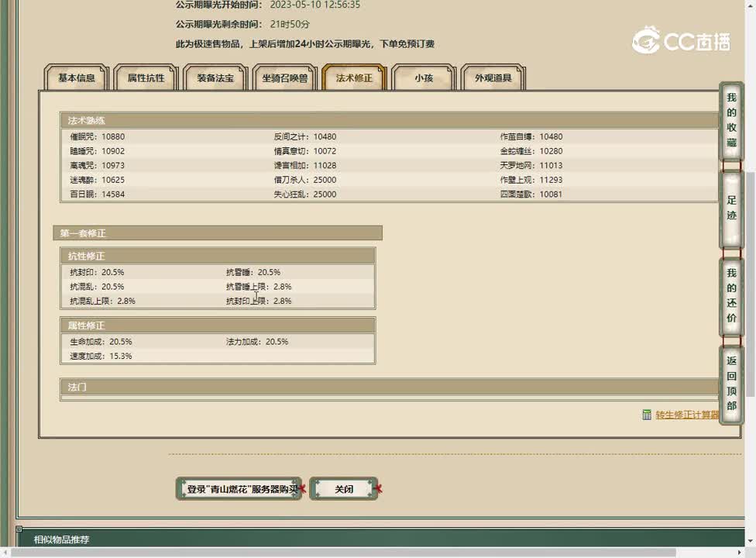The width and height of the screenshot is (756, 558).
Task: Open 我的收藏 side panel button
Action: click(731, 121)
